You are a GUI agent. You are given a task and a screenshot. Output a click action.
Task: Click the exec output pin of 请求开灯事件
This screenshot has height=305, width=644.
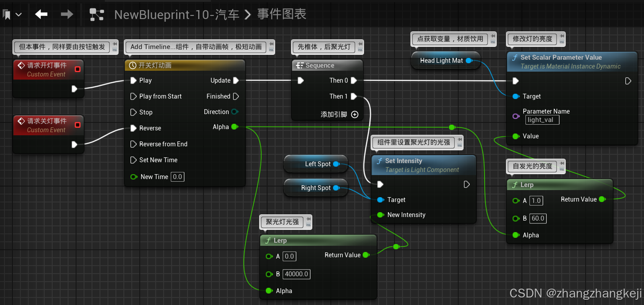click(74, 89)
